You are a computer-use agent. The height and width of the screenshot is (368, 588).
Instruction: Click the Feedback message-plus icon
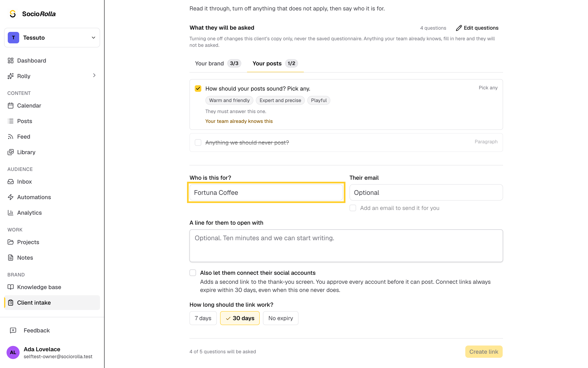click(x=13, y=330)
